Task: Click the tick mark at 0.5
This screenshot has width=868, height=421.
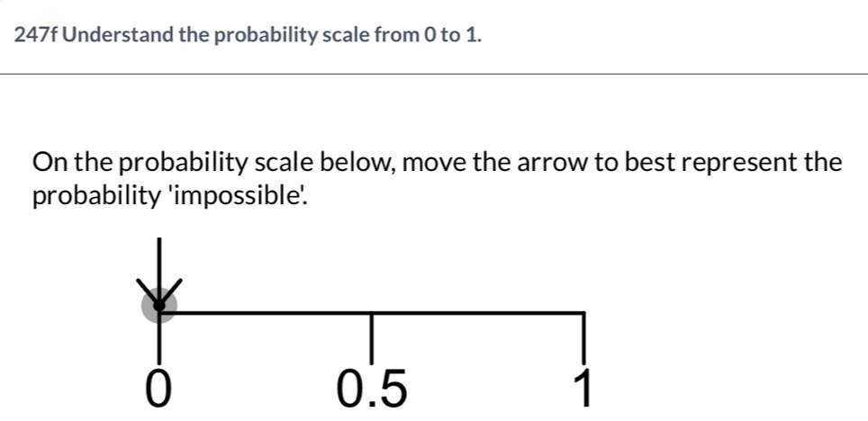Action: click(370, 335)
